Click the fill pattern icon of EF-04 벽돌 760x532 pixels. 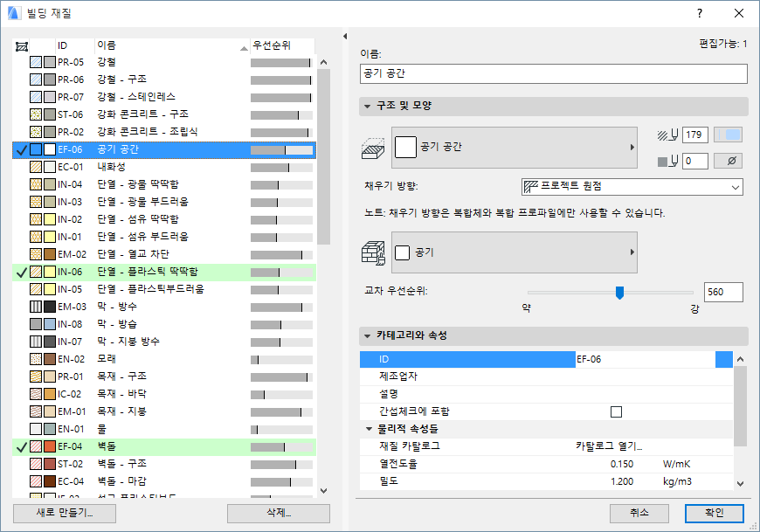[36, 446]
